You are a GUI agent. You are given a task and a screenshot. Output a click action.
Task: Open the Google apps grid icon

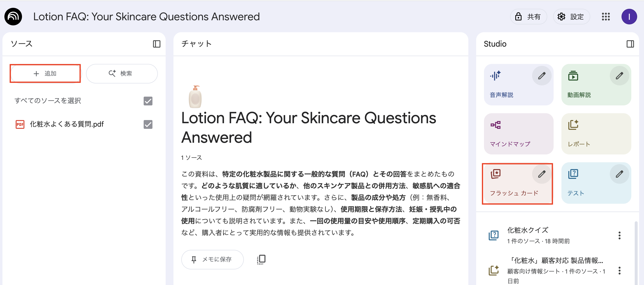click(605, 17)
